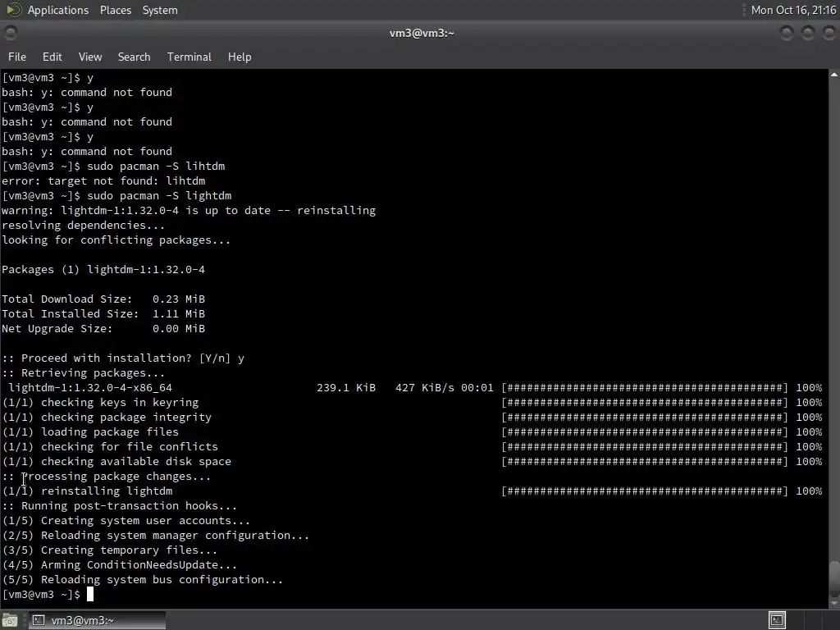Open the System menu
This screenshot has width=840, height=630.
(160, 10)
